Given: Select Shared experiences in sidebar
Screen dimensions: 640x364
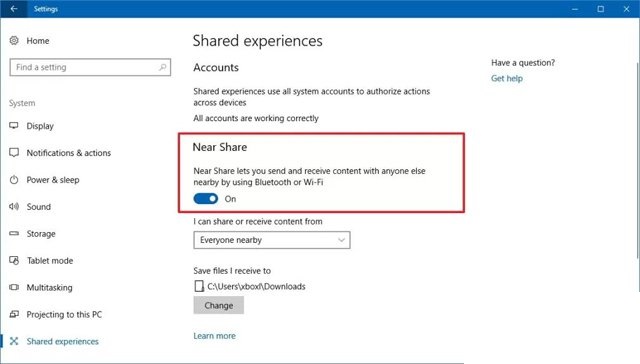Looking at the screenshot, I should 62,341.
